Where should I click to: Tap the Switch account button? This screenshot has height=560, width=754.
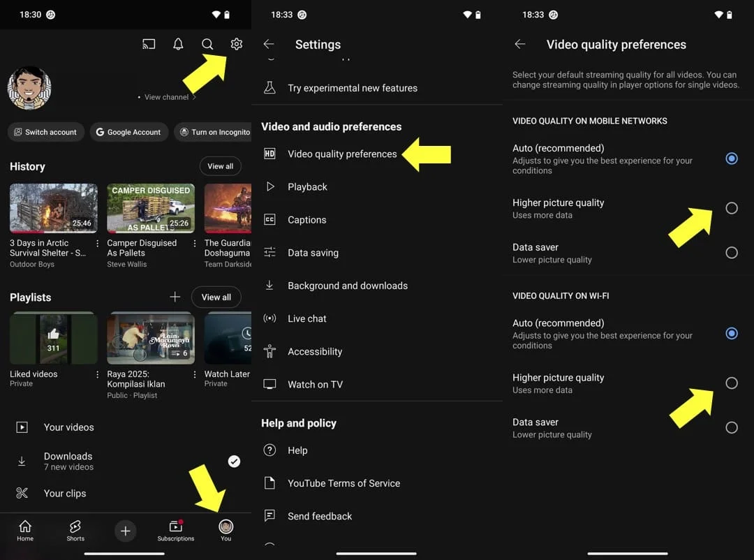[45, 132]
